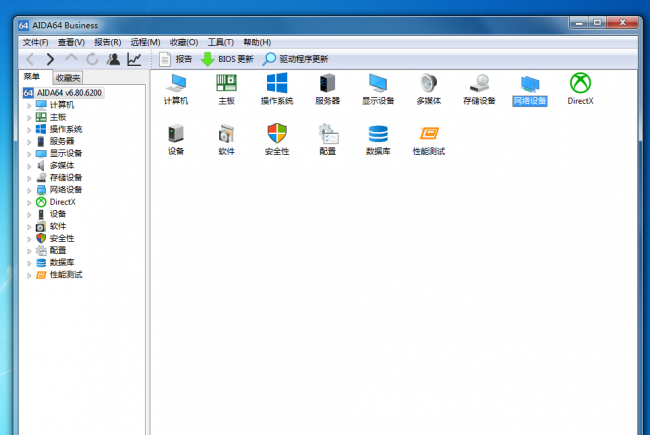This screenshot has height=435, width=650.
Task: Expand the DirectX tree node arrow
Action: pos(29,202)
